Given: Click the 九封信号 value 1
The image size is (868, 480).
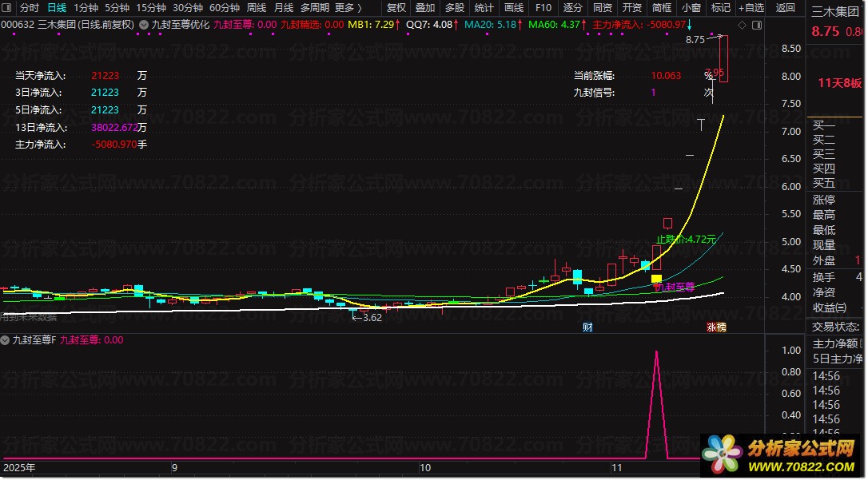Looking at the screenshot, I should click(653, 93).
